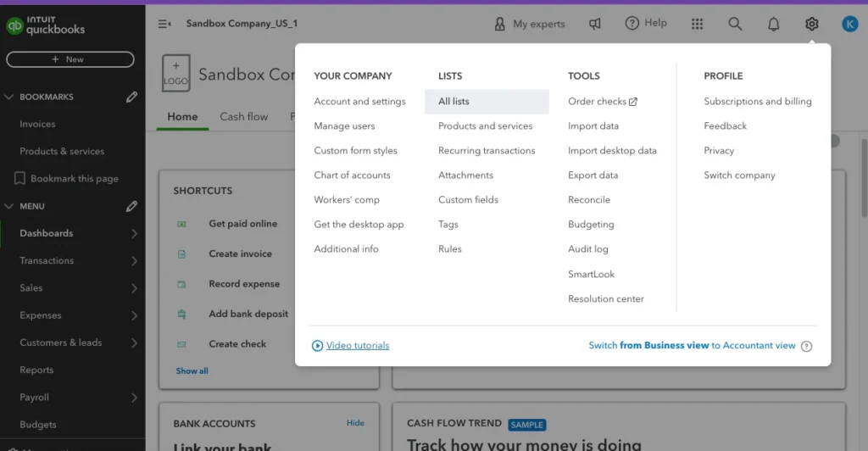Open the apps grid icon
The image size is (868, 451).
click(x=697, y=24)
